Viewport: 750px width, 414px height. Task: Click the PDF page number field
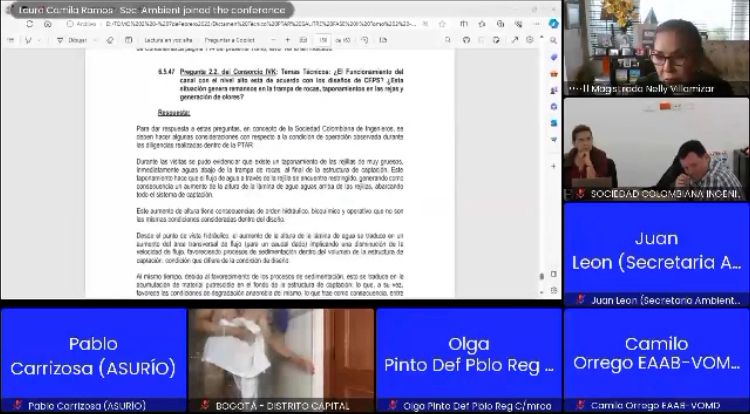323,41
